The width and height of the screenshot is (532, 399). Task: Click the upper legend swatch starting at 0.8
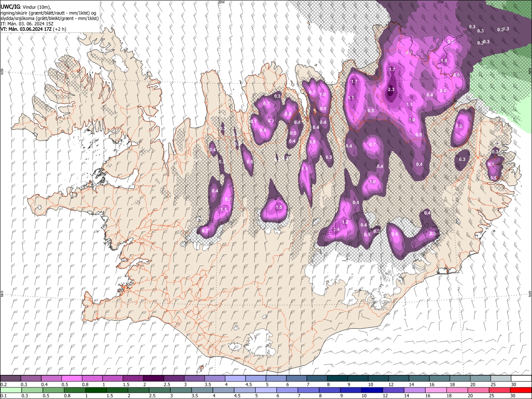click(92, 378)
